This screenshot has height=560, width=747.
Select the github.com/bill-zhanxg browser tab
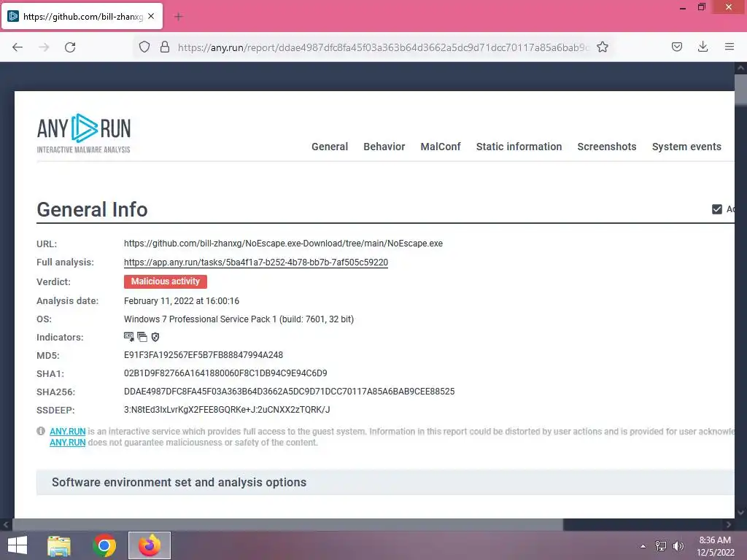pos(82,16)
